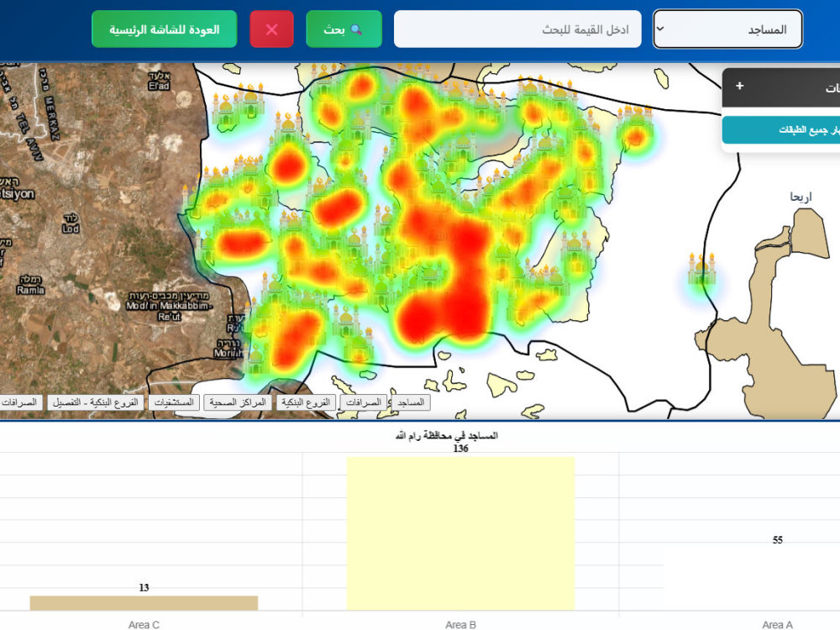Viewport: 840px width, 630px height.
Task: Select the المستشفيات tab
Action: click(174, 402)
